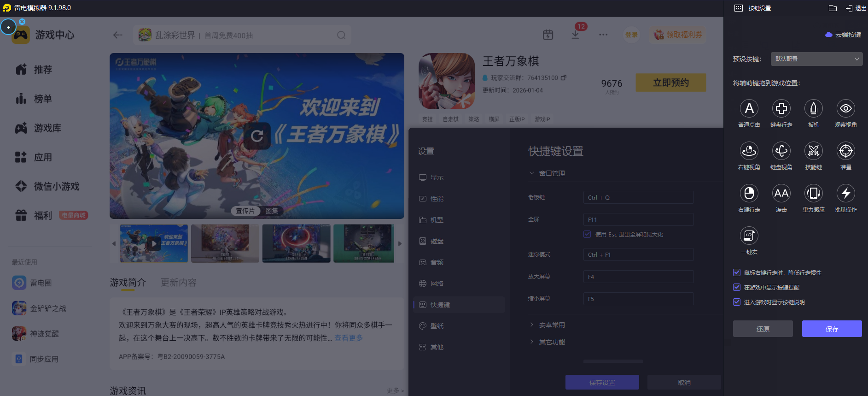Click the 老板键 Ctrl + Q shortcut field

(639, 197)
